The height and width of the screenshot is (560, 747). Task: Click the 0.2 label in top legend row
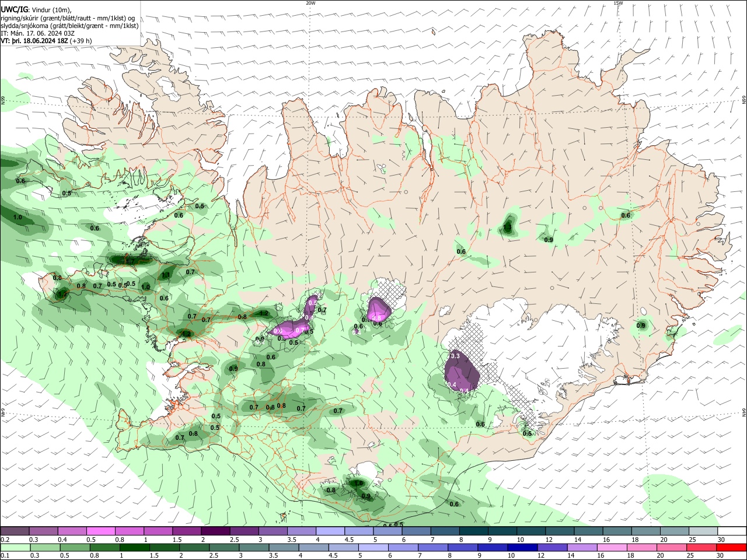pyautogui.click(x=5, y=540)
